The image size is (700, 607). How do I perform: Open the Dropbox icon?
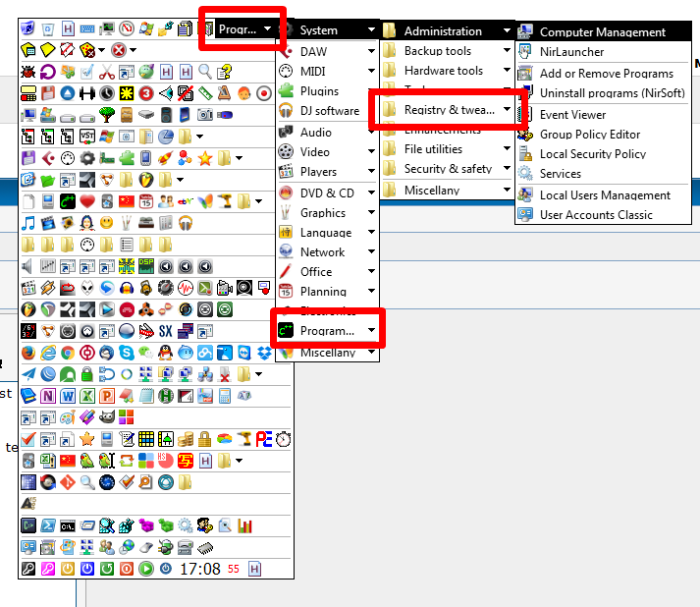(264, 353)
